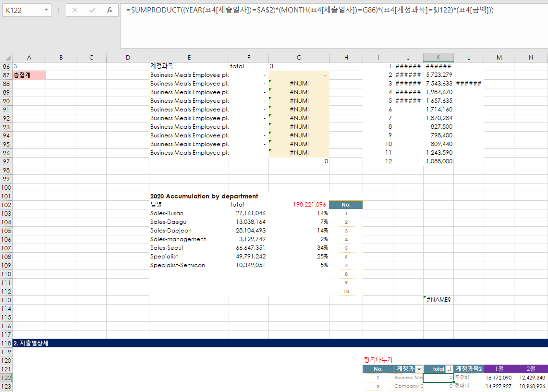
Task: Click the No. header in row 102
Action: coord(346,205)
